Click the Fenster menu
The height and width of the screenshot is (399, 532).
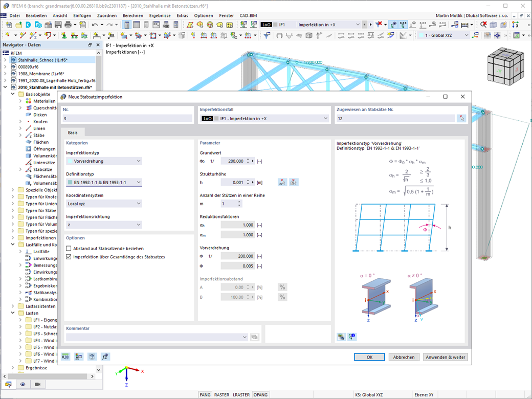click(x=226, y=16)
